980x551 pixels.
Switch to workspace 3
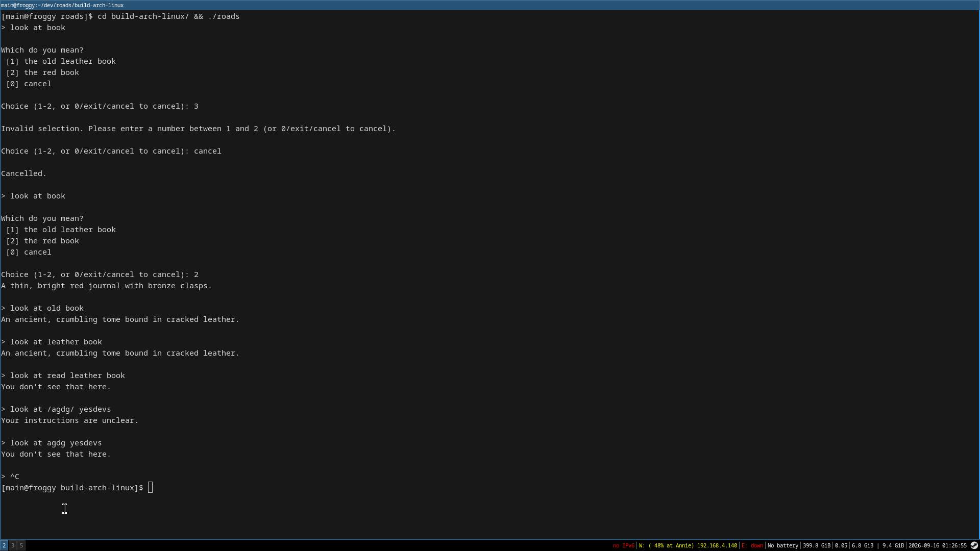(x=13, y=545)
